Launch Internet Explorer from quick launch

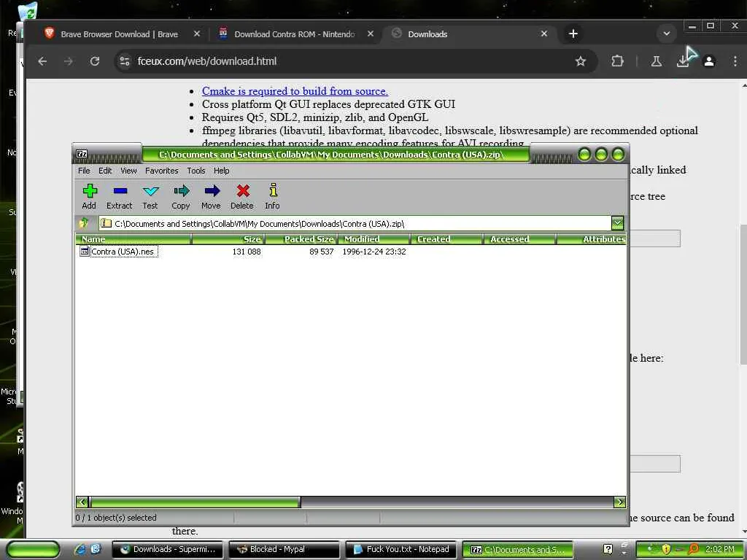coord(80,549)
